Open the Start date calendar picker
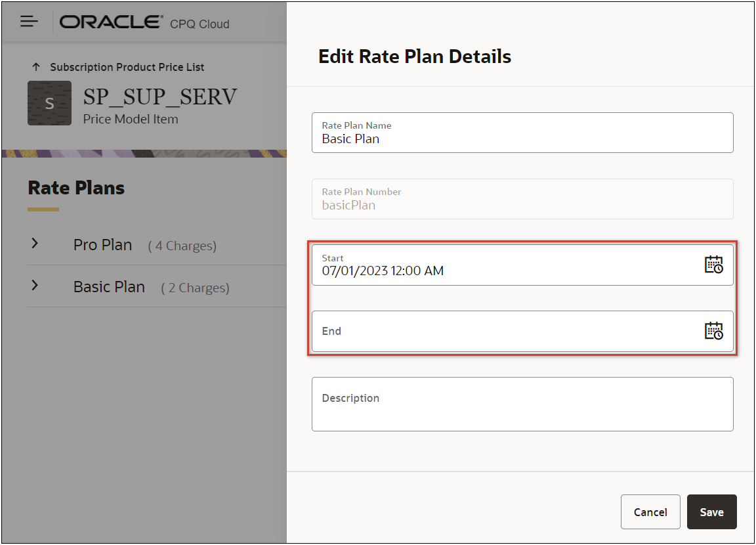The width and height of the screenshot is (756, 545). pos(713,265)
